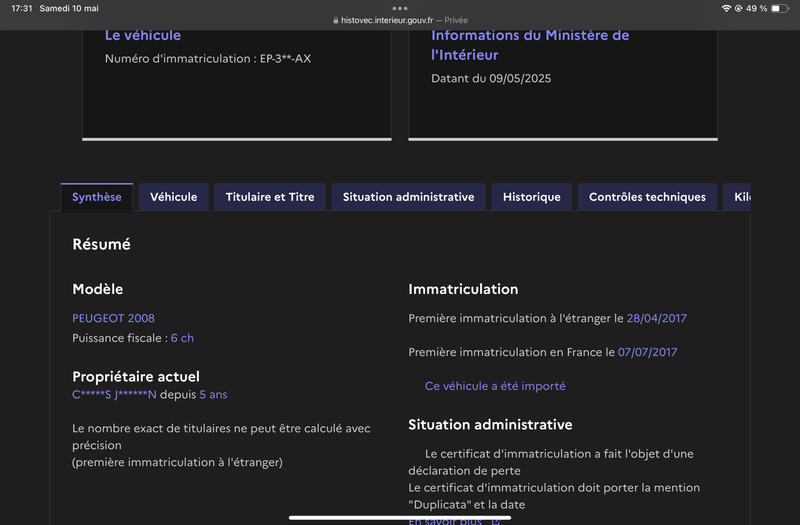Viewport: 800px width, 525px height.
Task: Click the Situation administrative section heading
Action: (x=490, y=424)
